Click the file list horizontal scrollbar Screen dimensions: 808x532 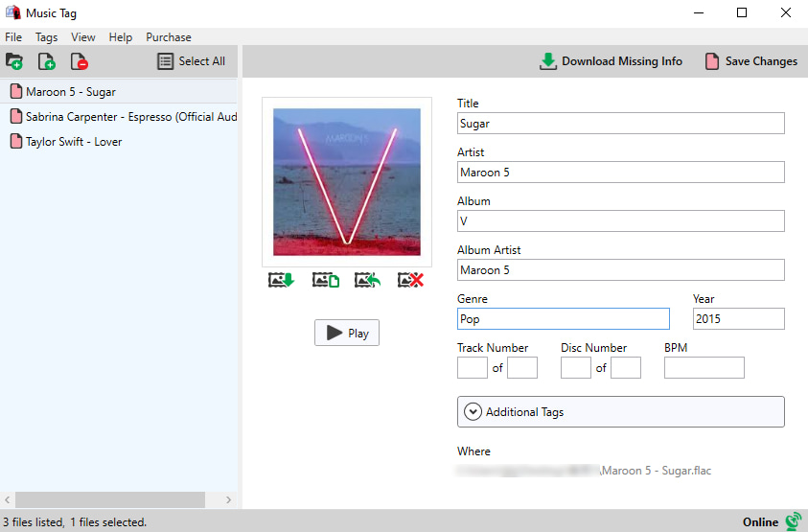[x=110, y=499]
